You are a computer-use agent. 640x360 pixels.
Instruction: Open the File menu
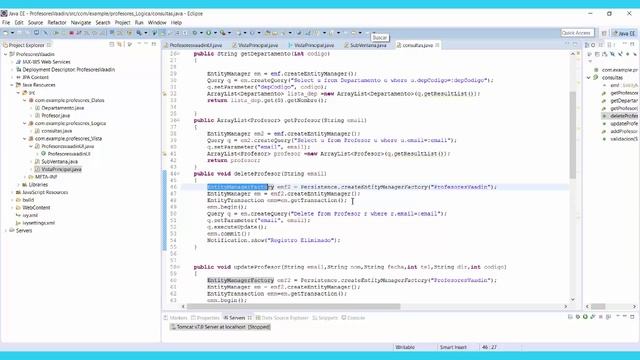(x=6, y=22)
